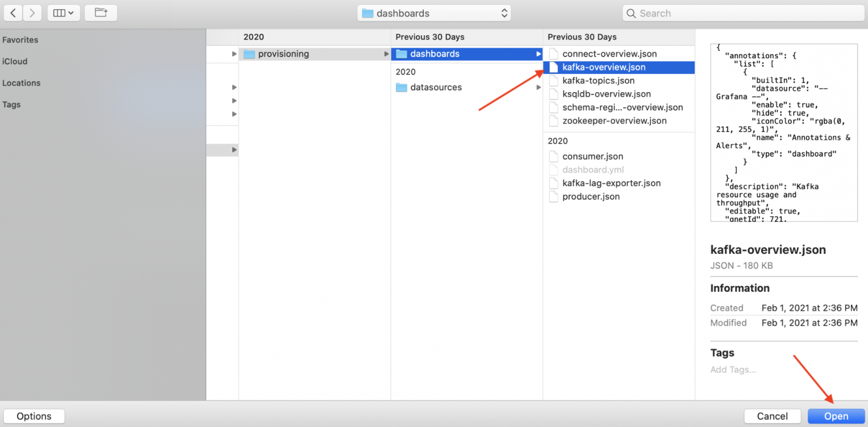Create a new folder using toolbar icon
Viewport: 868px width, 427px height.
click(101, 13)
